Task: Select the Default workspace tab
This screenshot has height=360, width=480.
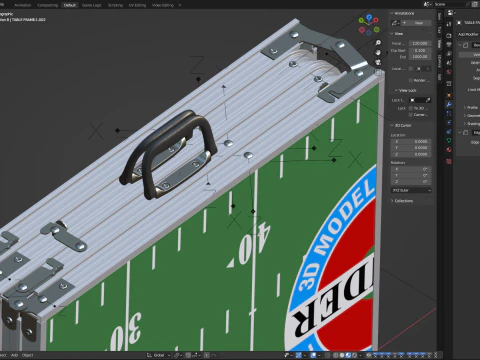Action: point(70,5)
